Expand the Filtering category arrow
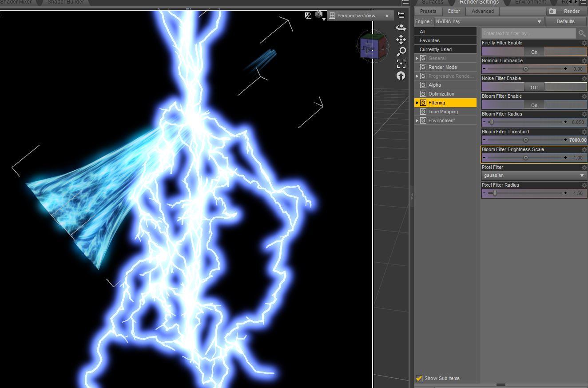This screenshot has height=388, width=588. tap(417, 103)
